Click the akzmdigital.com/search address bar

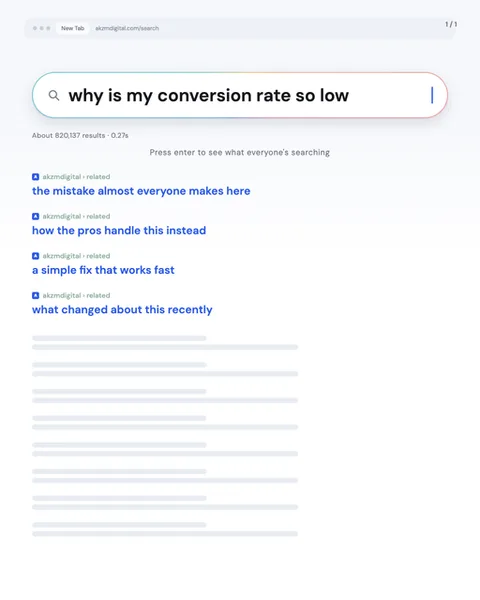click(127, 28)
